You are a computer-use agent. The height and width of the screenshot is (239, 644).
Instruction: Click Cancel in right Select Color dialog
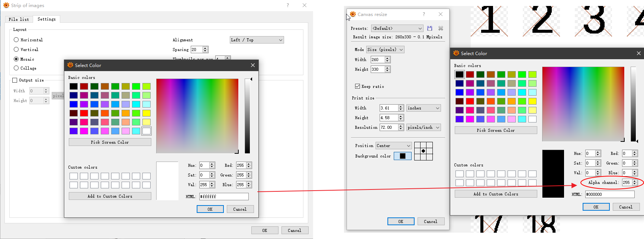626,207
